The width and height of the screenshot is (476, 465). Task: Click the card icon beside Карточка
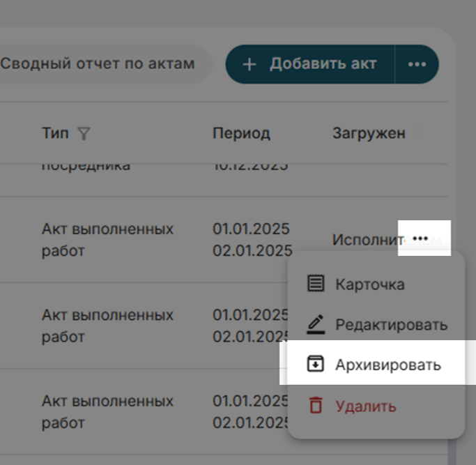tap(316, 284)
